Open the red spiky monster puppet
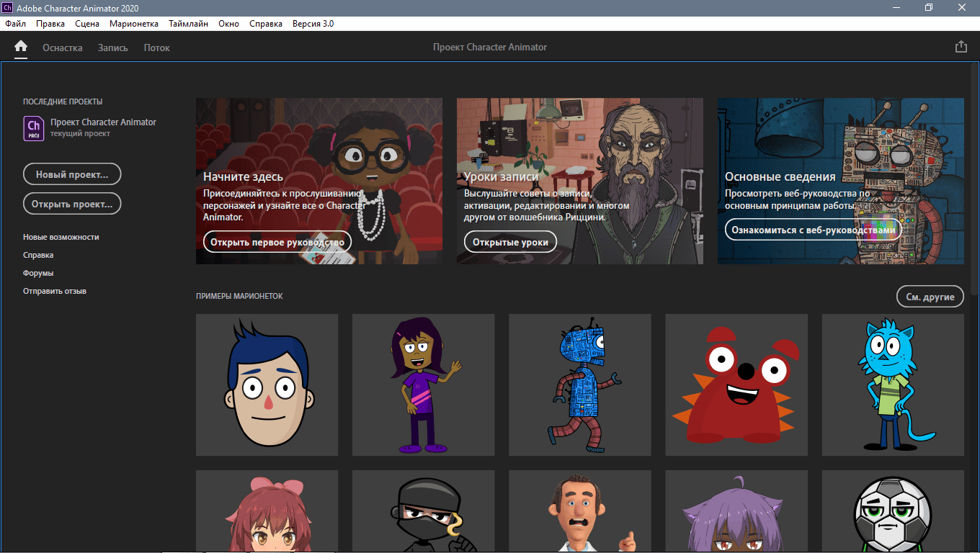The height and width of the screenshot is (553, 980). pyautogui.click(x=736, y=385)
